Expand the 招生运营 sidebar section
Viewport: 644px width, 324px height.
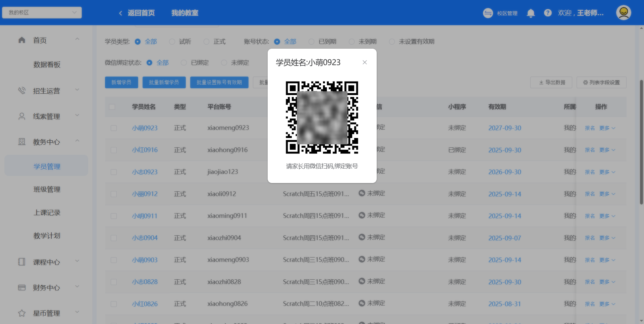point(77,90)
